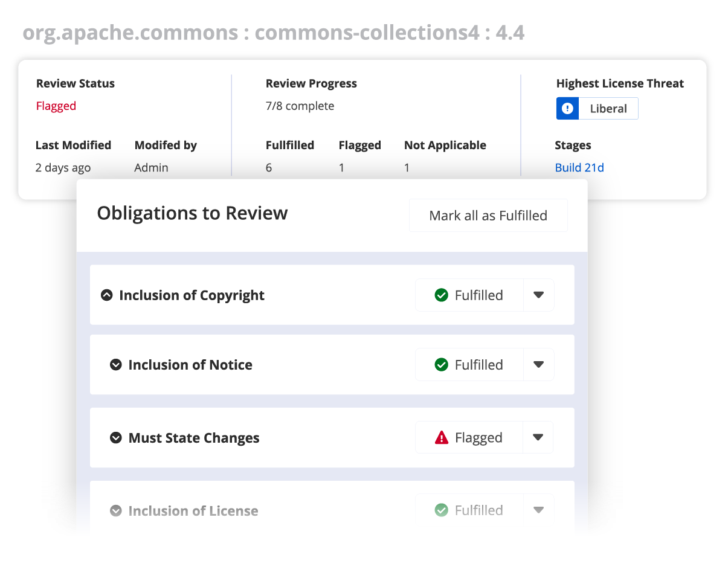Click the Fullfilled count value 6
Image resolution: width=728 pixels, height=584 pixels.
[x=269, y=168]
